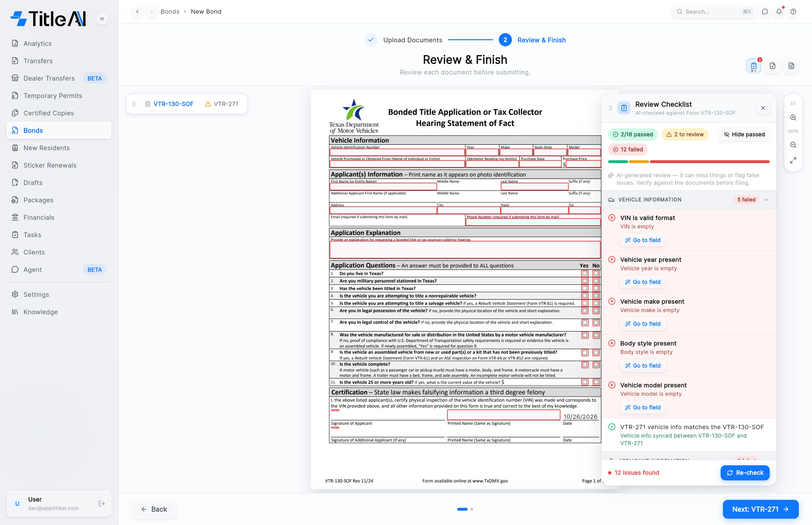Zoom in on the document
Screen dimensions: 812x525
tap(793, 118)
